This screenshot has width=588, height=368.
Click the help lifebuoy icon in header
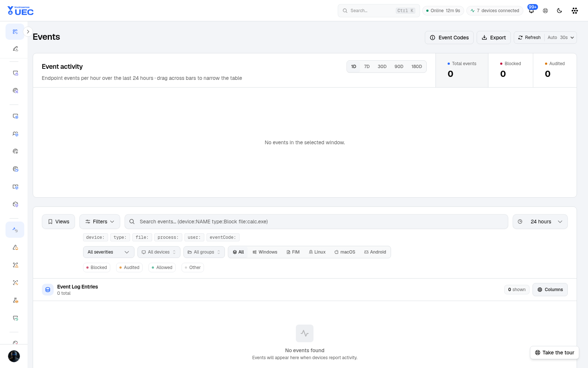pyautogui.click(x=545, y=11)
